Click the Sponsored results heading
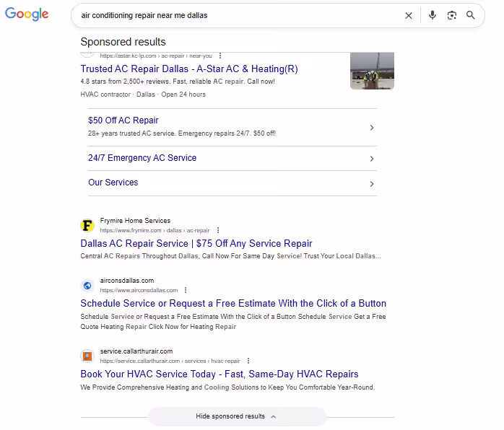 (123, 42)
